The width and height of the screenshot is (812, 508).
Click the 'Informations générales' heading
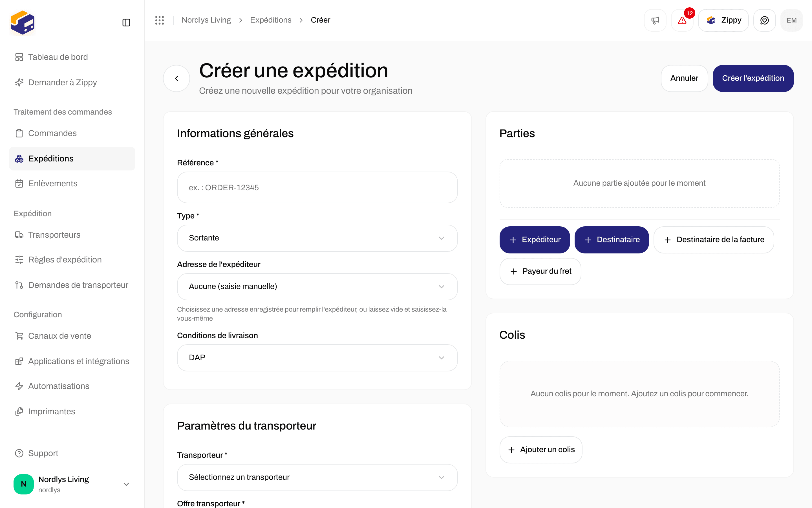(235, 133)
